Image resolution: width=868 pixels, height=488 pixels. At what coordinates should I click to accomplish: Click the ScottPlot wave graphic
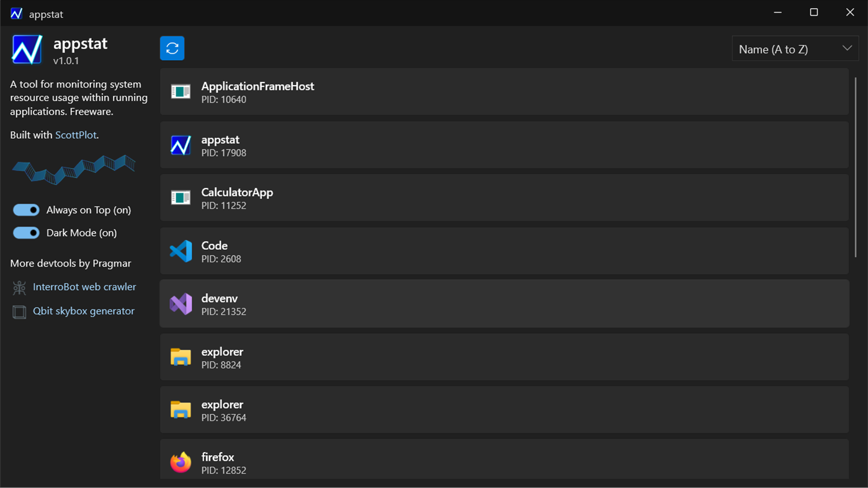74,169
